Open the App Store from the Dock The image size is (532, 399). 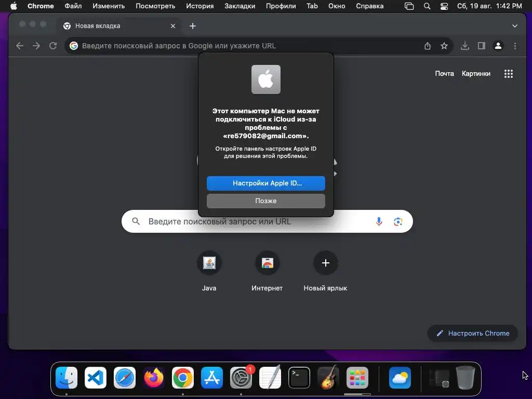click(x=212, y=378)
